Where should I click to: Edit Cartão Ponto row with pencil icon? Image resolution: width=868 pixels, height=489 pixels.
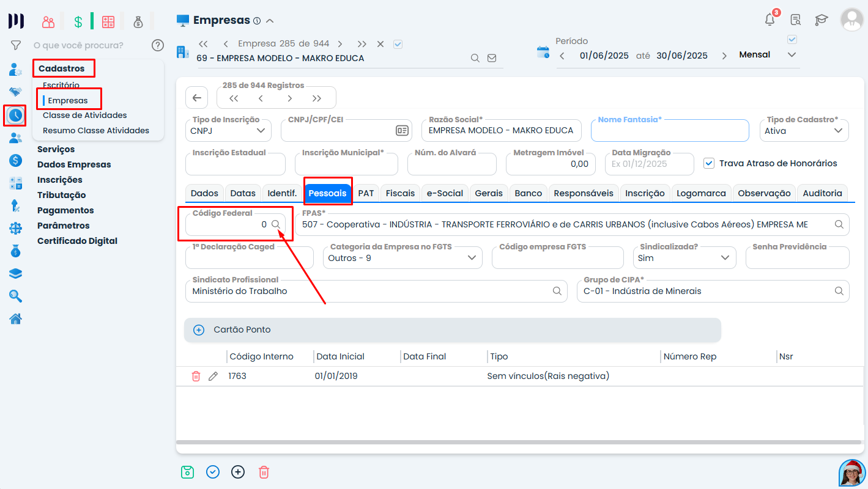click(x=213, y=377)
